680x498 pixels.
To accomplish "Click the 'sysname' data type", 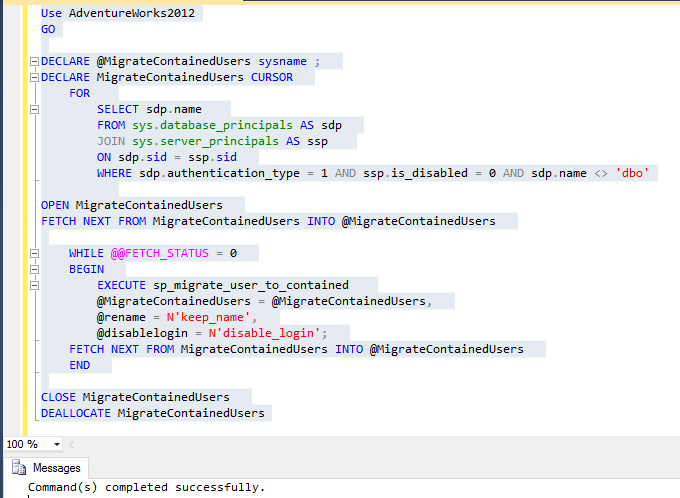I will click(x=282, y=62).
